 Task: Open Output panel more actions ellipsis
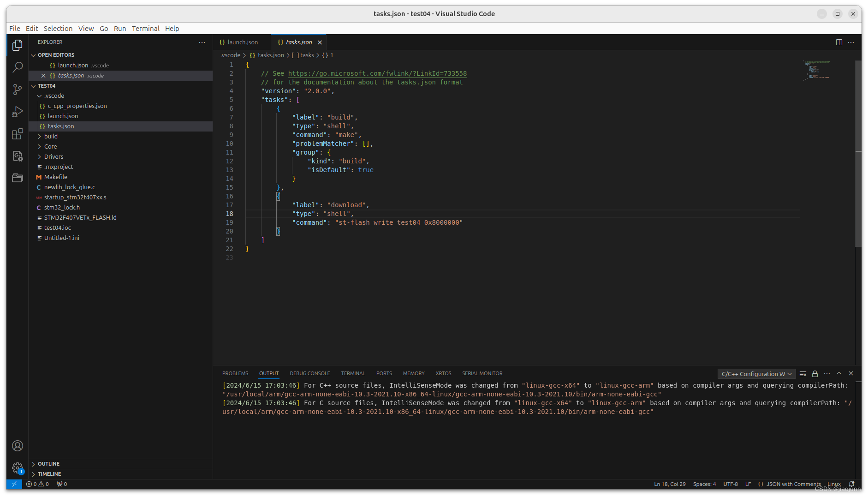[x=827, y=374]
